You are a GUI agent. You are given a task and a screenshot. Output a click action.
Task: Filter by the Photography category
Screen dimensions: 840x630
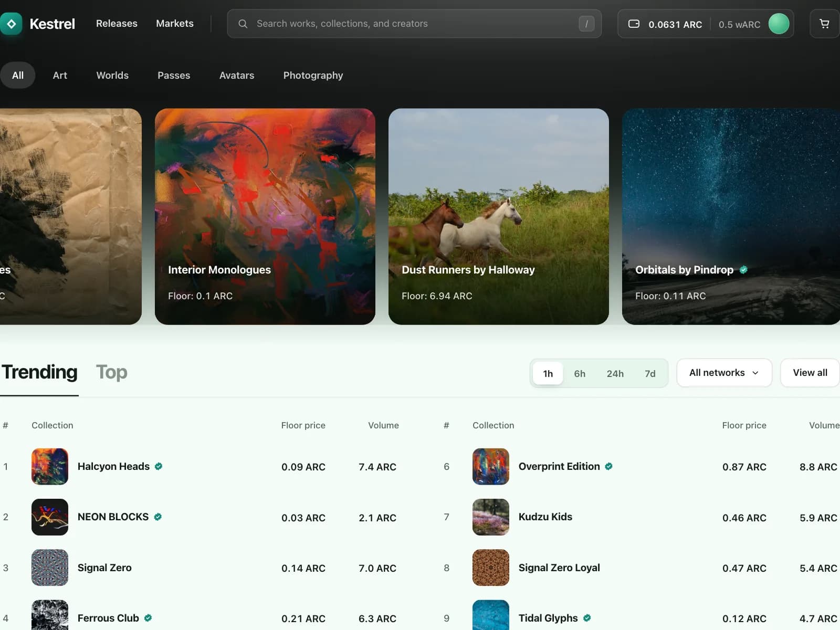coord(313,75)
